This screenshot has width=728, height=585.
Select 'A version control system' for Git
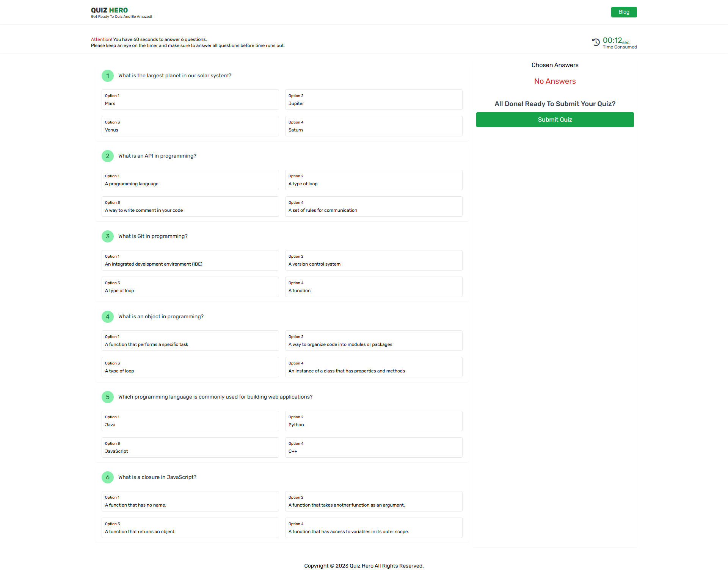click(x=373, y=260)
